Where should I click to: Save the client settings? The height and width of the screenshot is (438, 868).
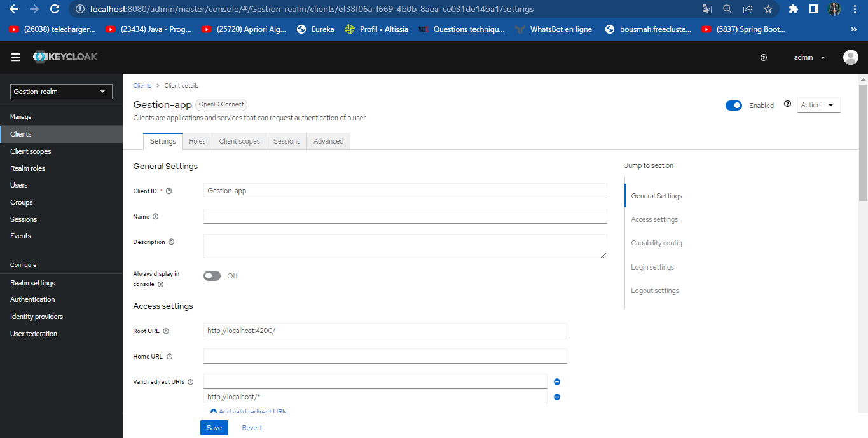[214, 427]
